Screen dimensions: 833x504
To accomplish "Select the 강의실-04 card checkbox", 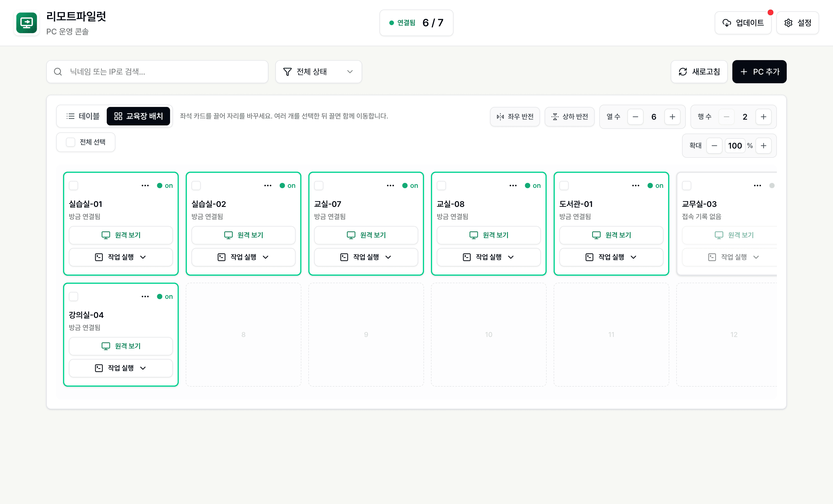I will coord(73,297).
